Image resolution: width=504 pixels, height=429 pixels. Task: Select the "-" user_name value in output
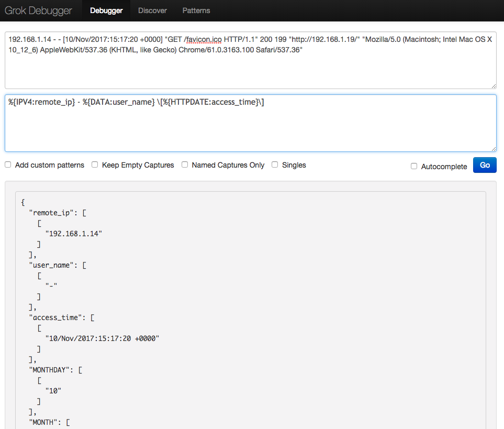click(x=51, y=285)
